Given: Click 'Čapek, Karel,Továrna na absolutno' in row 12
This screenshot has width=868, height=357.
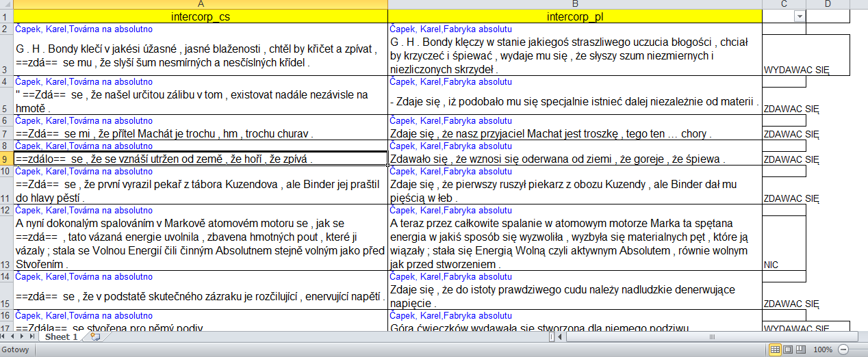Looking at the screenshot, I should pyautogui.click(x=84, y=211).
